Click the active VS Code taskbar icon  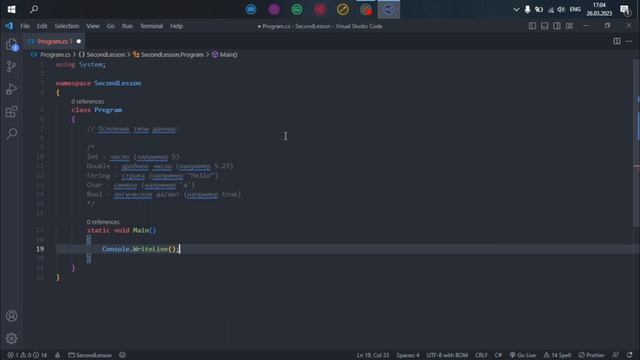pos(389,9)
